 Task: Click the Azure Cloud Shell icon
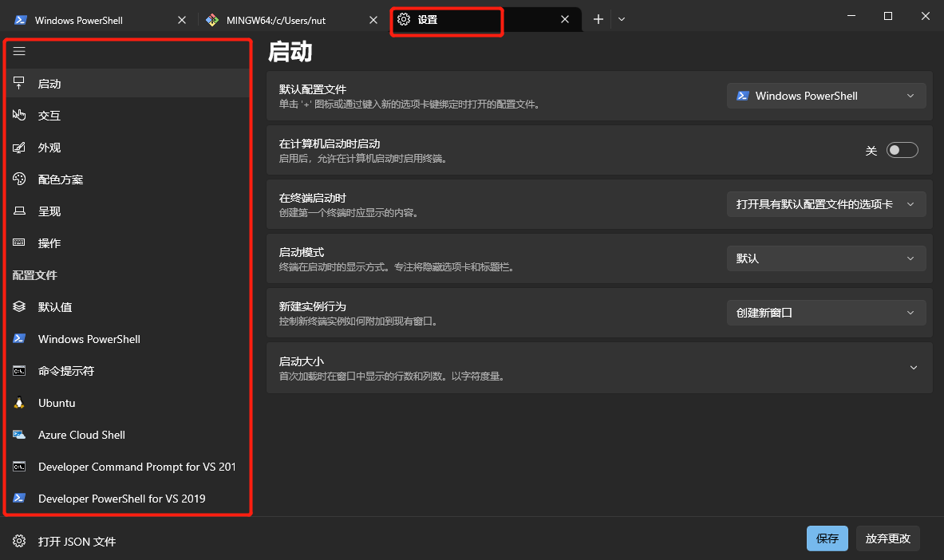19,434
